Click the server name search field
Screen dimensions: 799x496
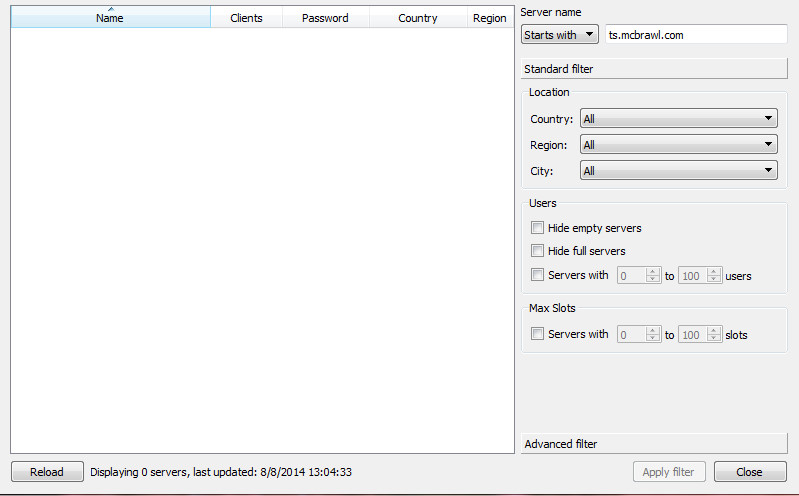coord(696,35)
